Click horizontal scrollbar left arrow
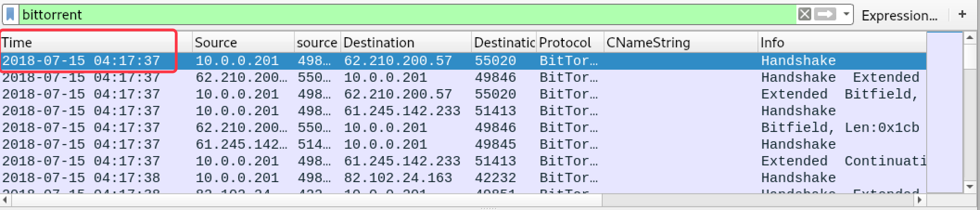Viewport: 980px width, 210px height. pos(5,200)
